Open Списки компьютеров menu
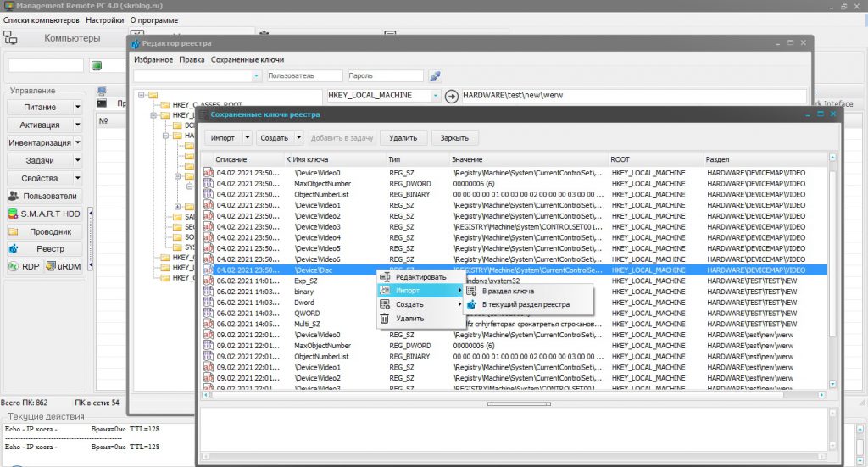Viewport: 868px width, 467px height. coord(41,20)
